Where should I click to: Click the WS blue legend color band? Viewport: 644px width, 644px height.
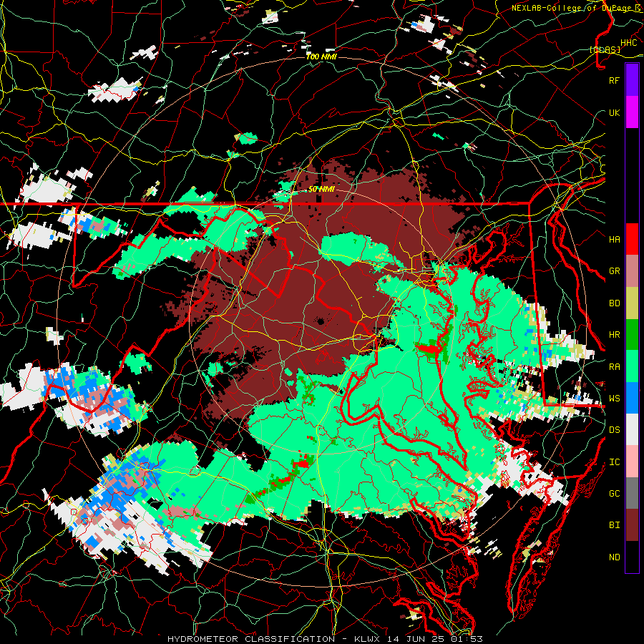[x=632, y=398]
